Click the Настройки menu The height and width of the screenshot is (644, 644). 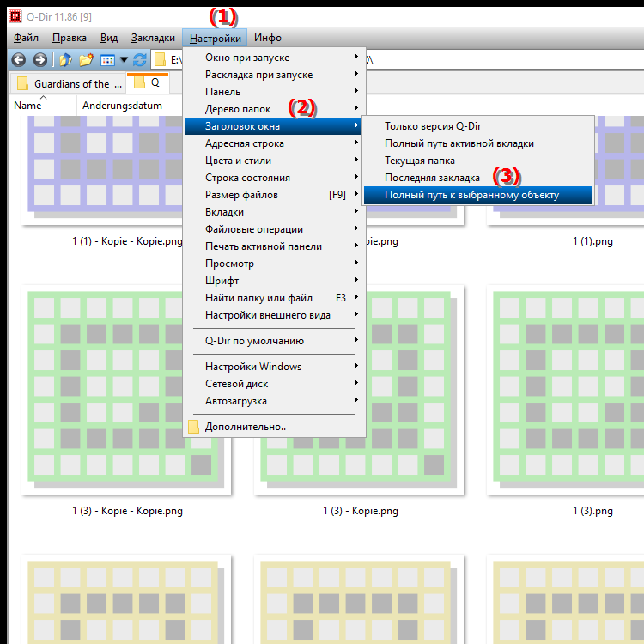coord(215,38)
